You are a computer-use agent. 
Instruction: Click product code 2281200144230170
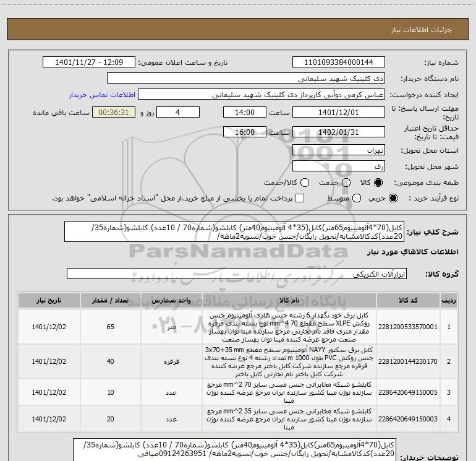pyautogui.click(x=408, y=361)
